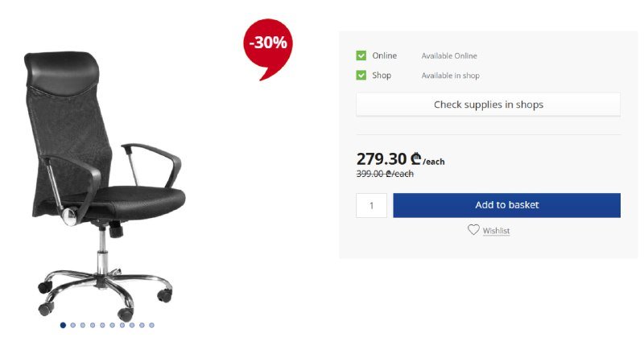The height and width of the screenshot is (337, 644).
Task: Jump to the fourth carousel dot
Action: pyautogui.click(x=93, y=325)
